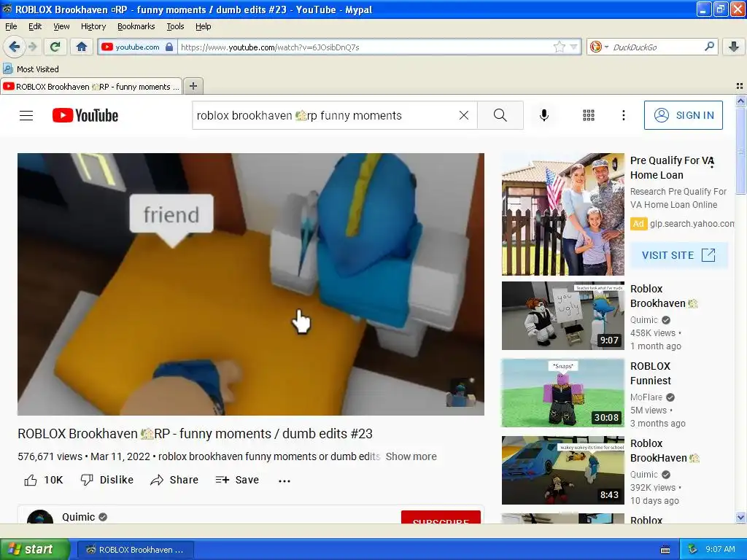Submit search with the magnifier button
747x560 pixels.
click(500, 115)
